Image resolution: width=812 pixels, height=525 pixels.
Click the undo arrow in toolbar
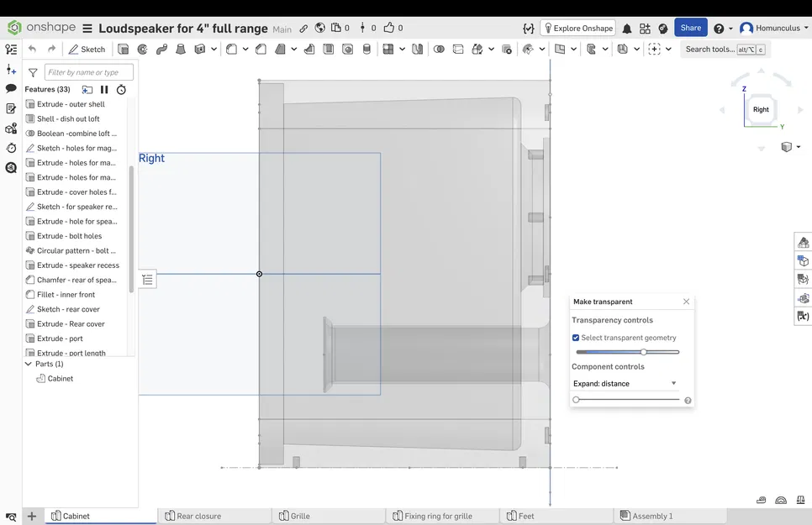[33, 50]
